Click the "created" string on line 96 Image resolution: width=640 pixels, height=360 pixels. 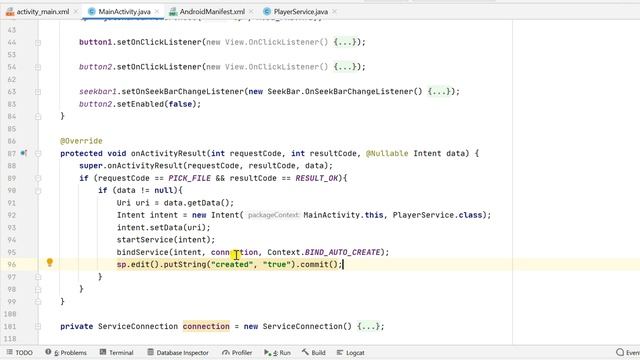(x=232, y=264)
